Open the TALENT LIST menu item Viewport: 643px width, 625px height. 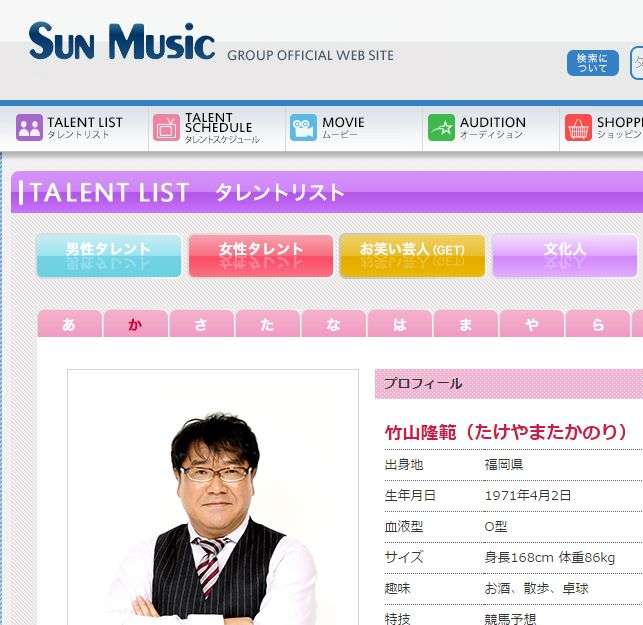click(85, 128)
